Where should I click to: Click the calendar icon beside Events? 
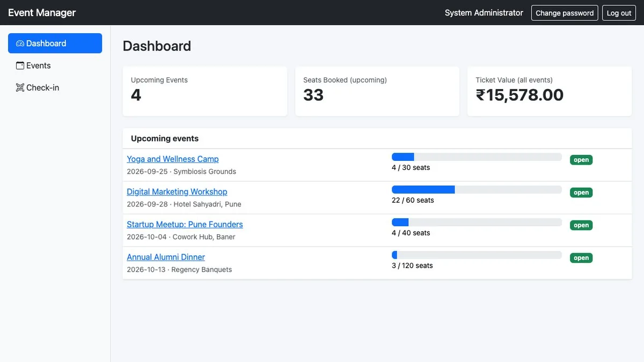tap(20, 65)
